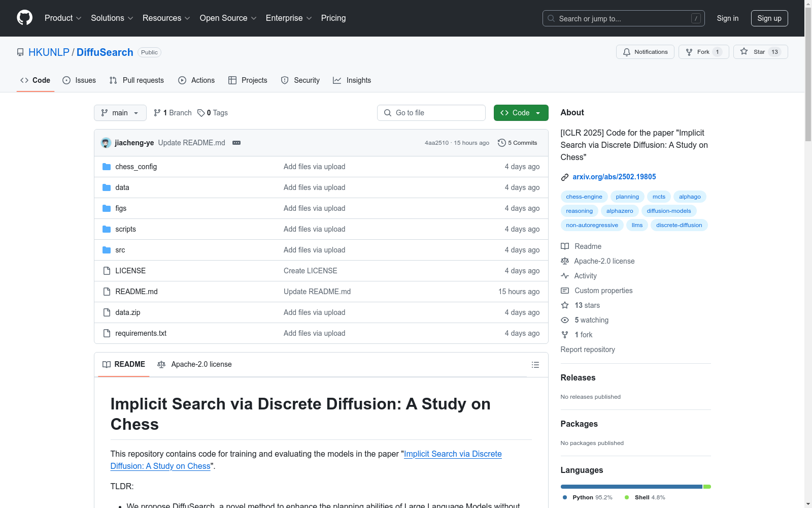Click the data.zip file icon
The width and height of the screenshot is (812, 508).
click(107, 312)
